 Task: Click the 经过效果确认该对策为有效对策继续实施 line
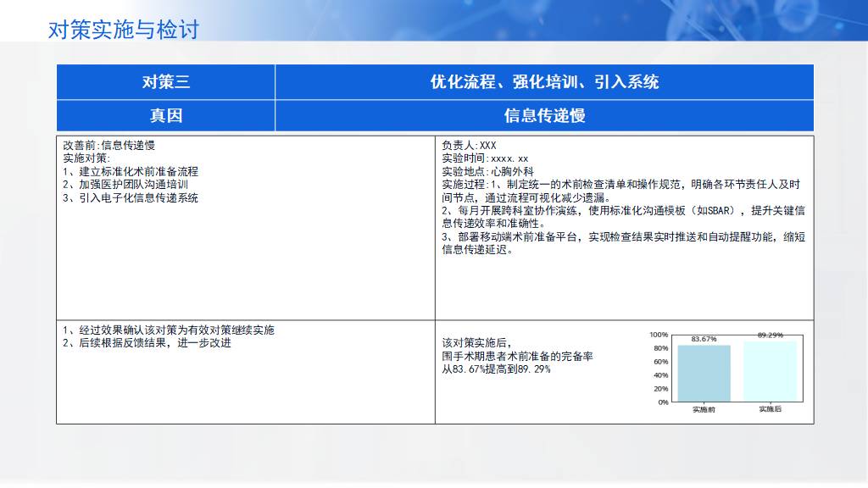[x=169, y=330]
